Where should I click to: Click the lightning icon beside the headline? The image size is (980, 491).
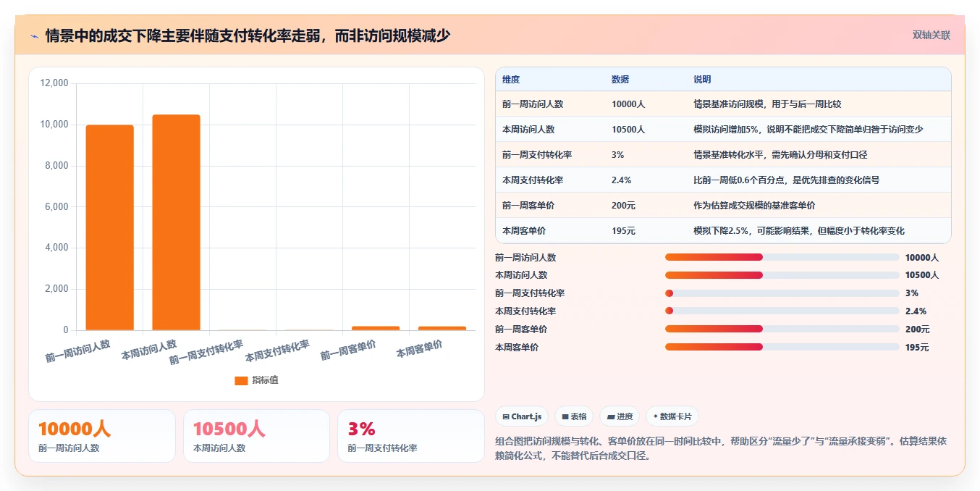(34, 35)
